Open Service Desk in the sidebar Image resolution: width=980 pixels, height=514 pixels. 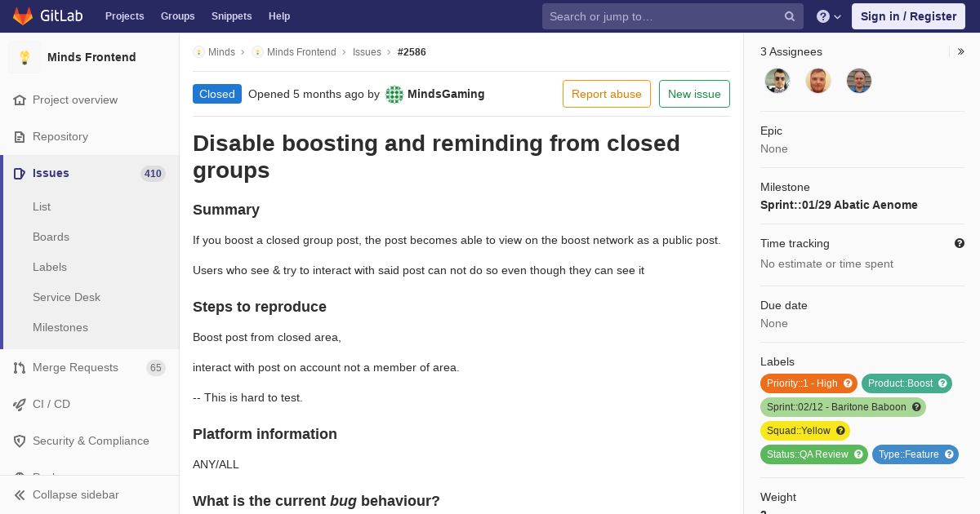click(x=66, y=297)
